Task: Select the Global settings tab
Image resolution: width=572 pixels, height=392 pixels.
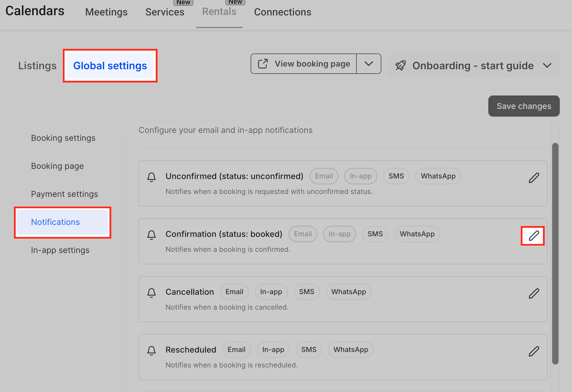Action: pyautogui.click(x=110, y=66)
